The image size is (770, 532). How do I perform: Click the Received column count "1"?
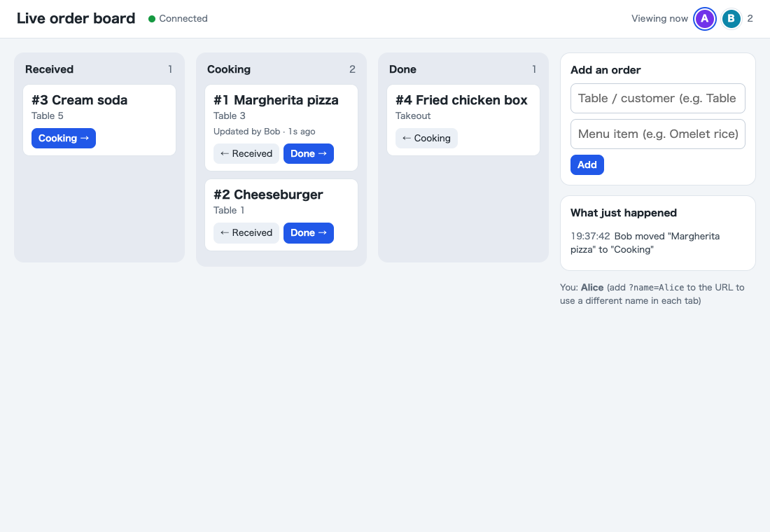point(170,69)
